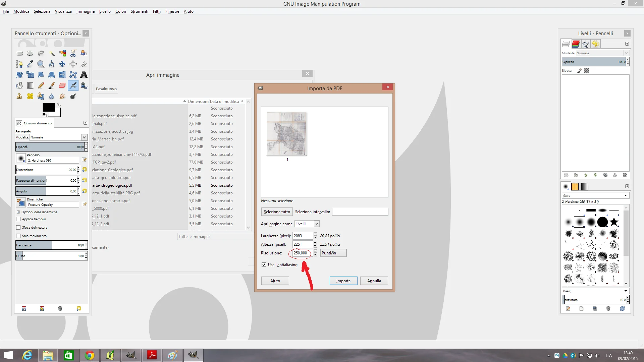
Task: Open the Strumenti menu
Action: [140, 11]
